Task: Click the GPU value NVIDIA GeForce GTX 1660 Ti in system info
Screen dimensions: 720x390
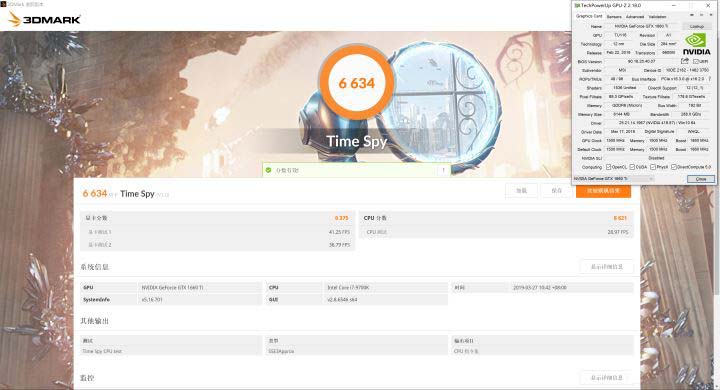Action: pyautogui.click(x=172, y=288)
